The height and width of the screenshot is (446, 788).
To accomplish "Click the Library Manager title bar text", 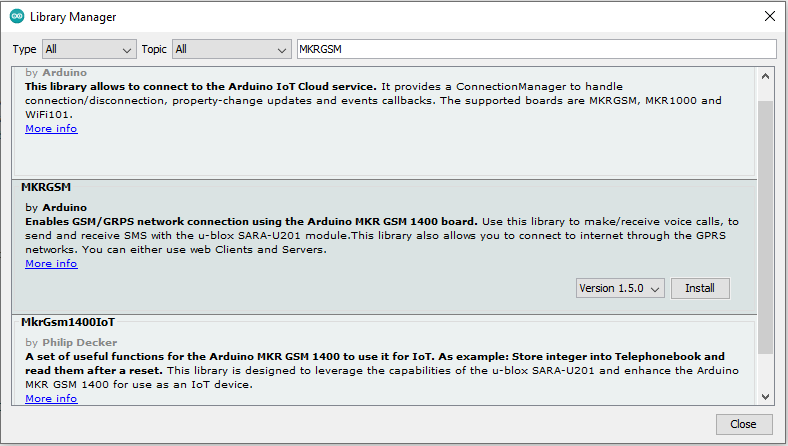I will coord(73,17).
